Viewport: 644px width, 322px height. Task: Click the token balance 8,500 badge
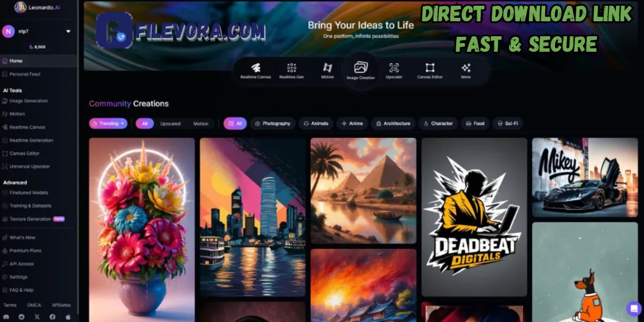click(x=37, y=47)
